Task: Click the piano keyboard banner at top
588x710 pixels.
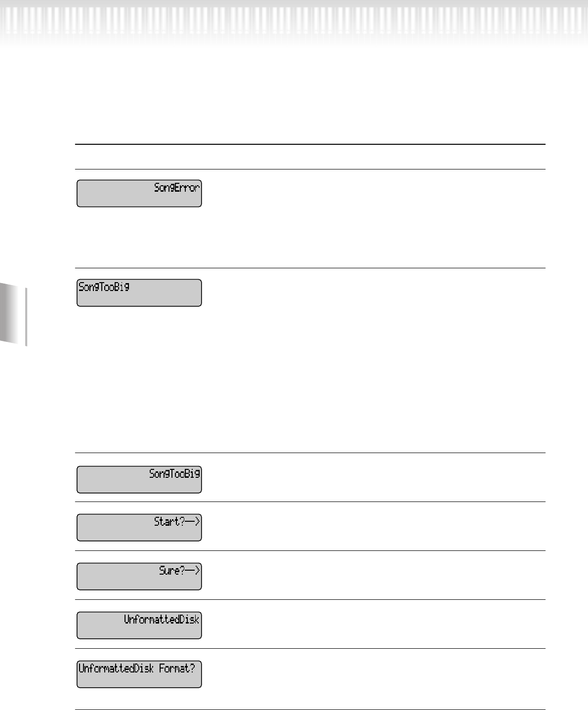Action: (294, 22)
